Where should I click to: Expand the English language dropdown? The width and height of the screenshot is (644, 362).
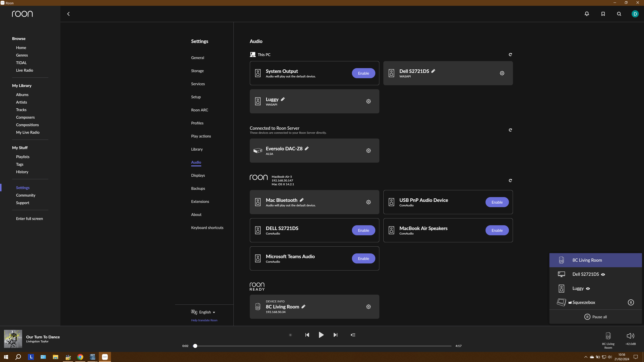tap(203, 312)
